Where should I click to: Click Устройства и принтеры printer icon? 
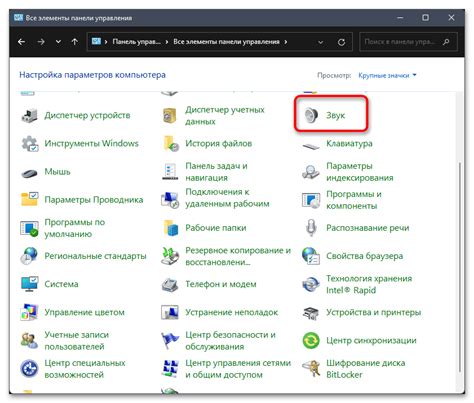click(311, 313)
